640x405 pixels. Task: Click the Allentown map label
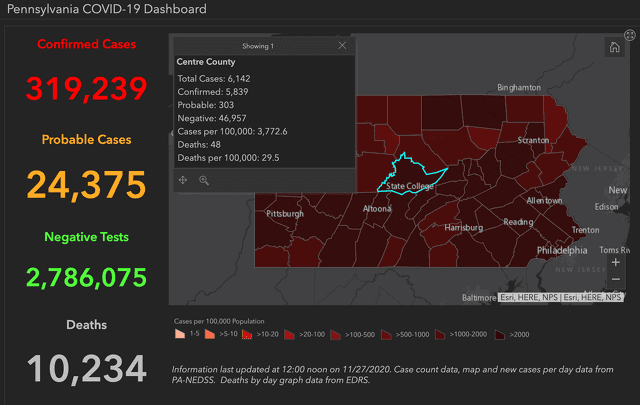[544, 200]
